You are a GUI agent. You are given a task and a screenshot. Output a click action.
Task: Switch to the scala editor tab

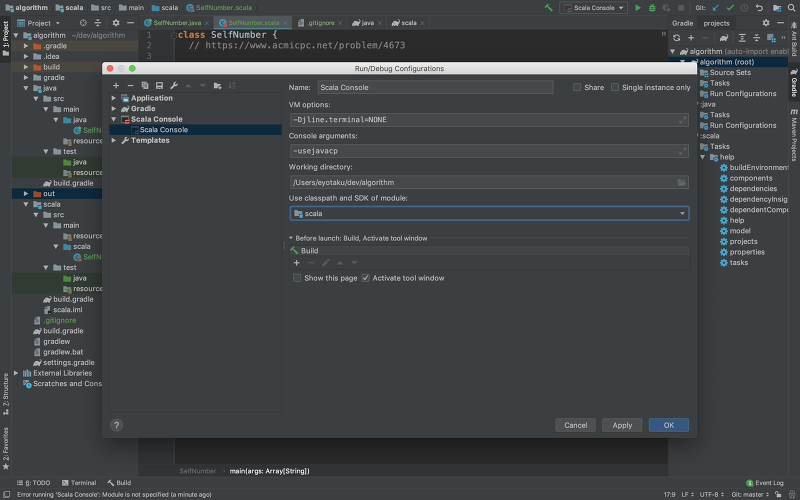(x=408, y=23)
